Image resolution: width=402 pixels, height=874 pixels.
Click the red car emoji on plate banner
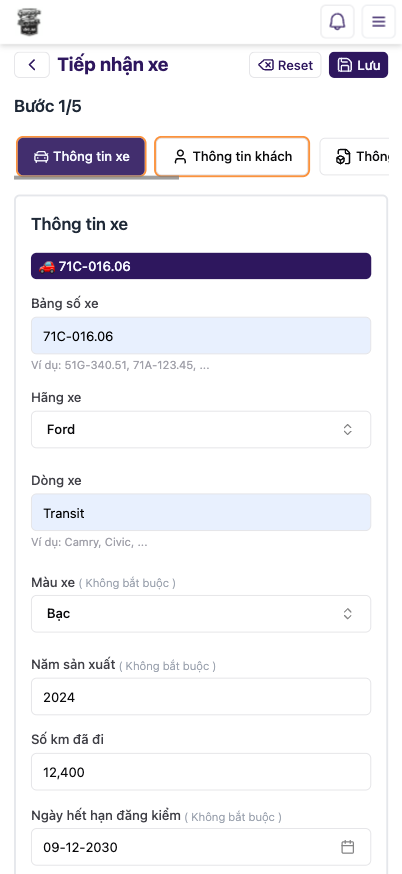coord(47,266)
